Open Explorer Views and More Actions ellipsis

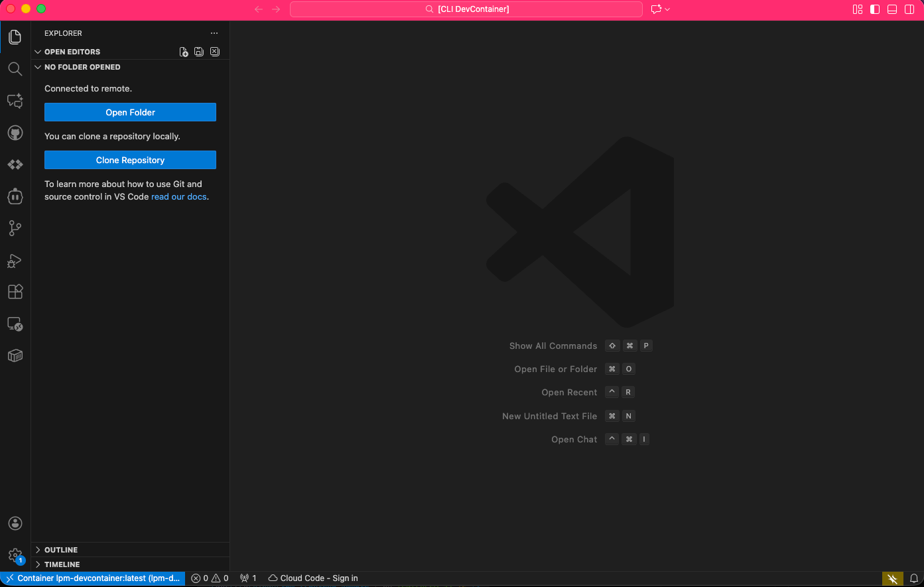(x=214, y=33)
